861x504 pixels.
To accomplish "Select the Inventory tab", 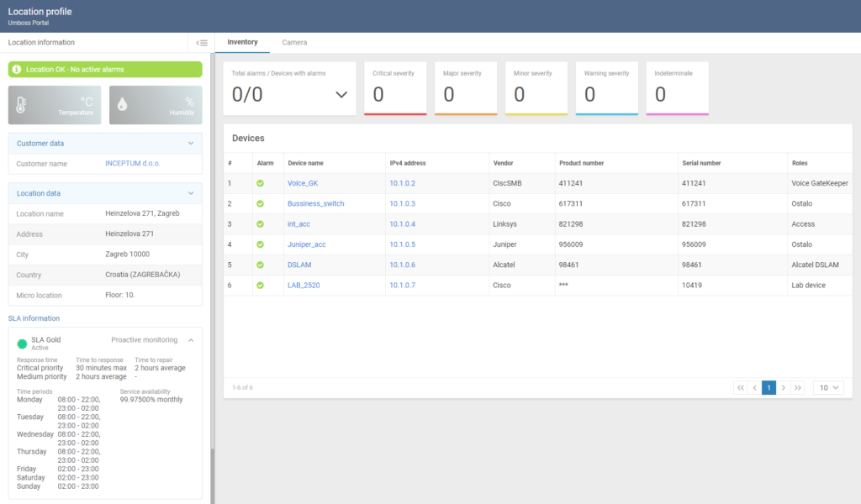I will point(242,42).
